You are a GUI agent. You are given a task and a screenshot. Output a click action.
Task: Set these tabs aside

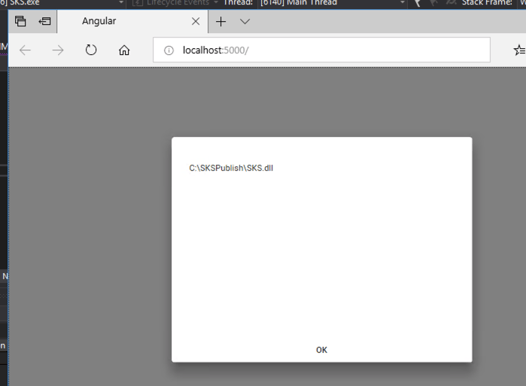(x=45, y=21)
